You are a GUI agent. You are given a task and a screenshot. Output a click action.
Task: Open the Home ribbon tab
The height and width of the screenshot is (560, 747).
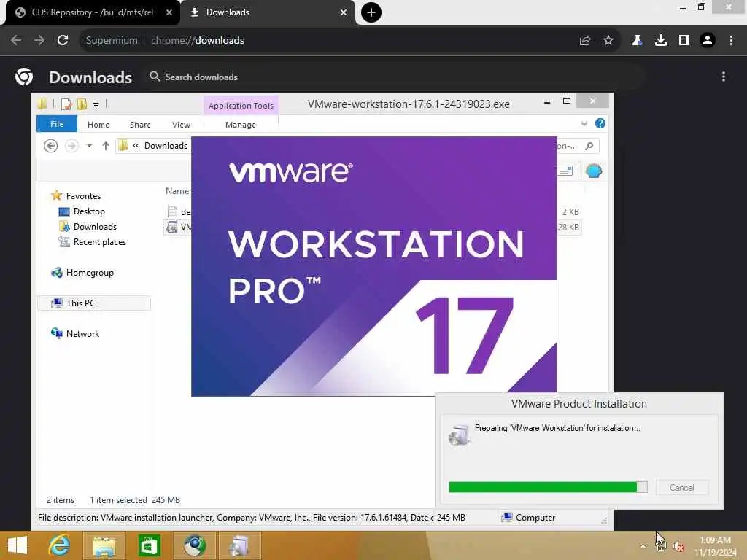(98, 124)
